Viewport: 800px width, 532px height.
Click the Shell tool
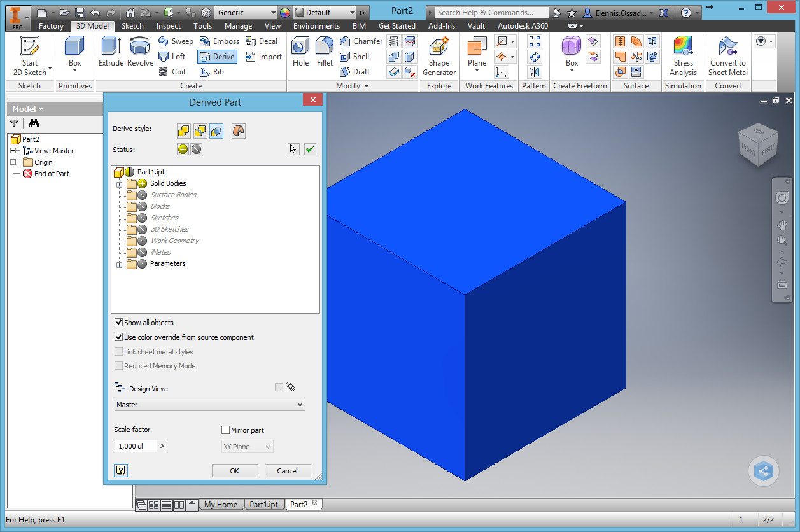tap(354, 57)
